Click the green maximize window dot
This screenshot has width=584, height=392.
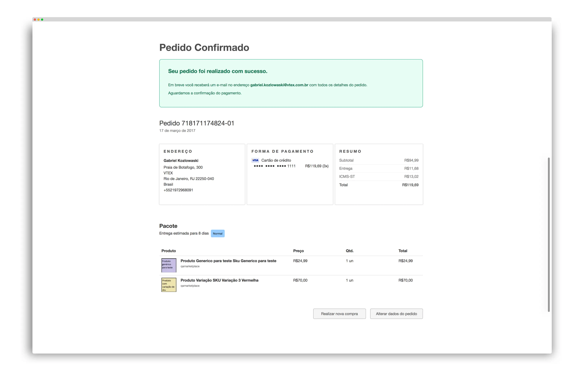[x=42, y=19]
